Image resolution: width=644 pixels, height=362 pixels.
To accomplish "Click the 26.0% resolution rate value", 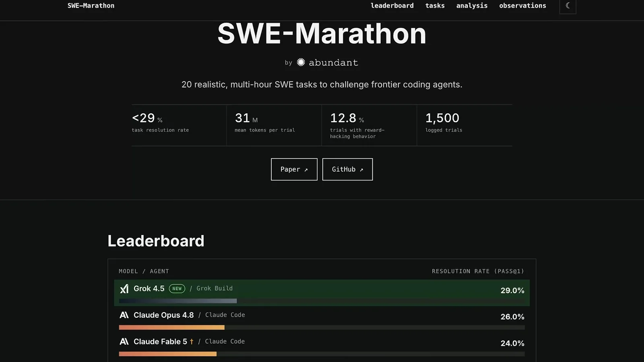I will pyautogui.click(x=512, y=317).
